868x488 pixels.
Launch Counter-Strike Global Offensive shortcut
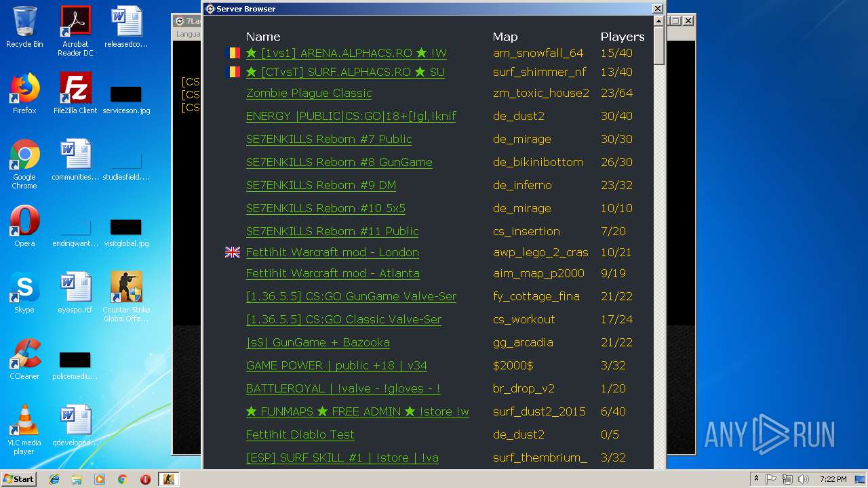tap(126, 297)
